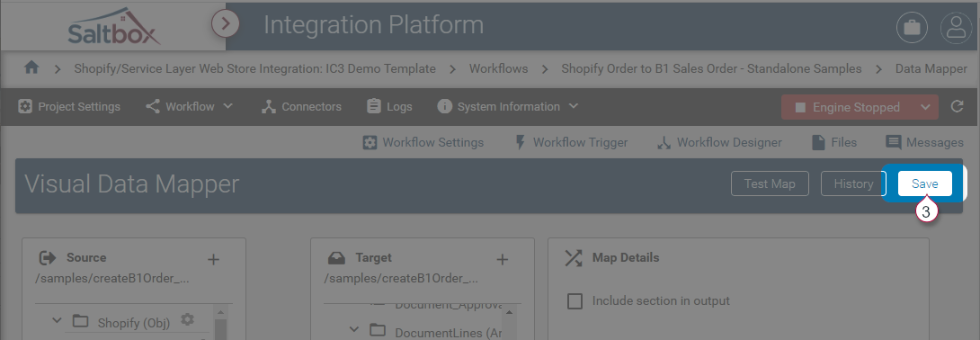Add a target with the plus icon

(502, 259)
